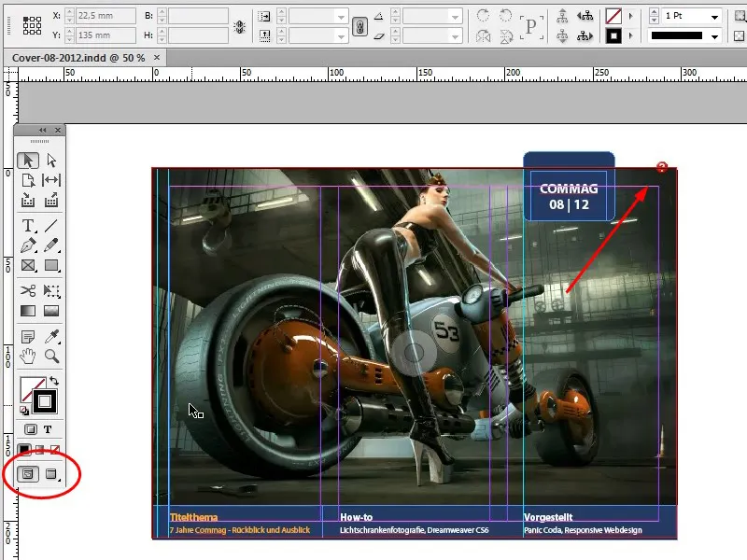
Task: Expand stroke color swatch flyout arrow
Action: point(631,35)
